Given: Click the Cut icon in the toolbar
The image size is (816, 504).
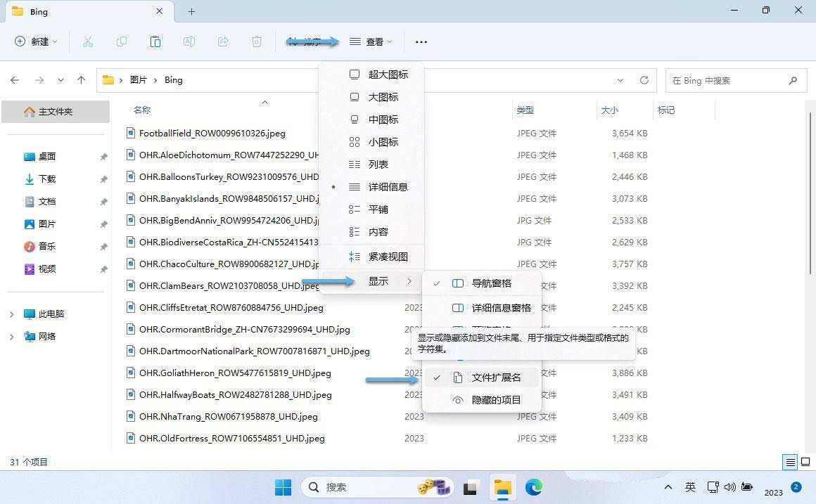Looking at the screenshot, I should tap(88, 41).
